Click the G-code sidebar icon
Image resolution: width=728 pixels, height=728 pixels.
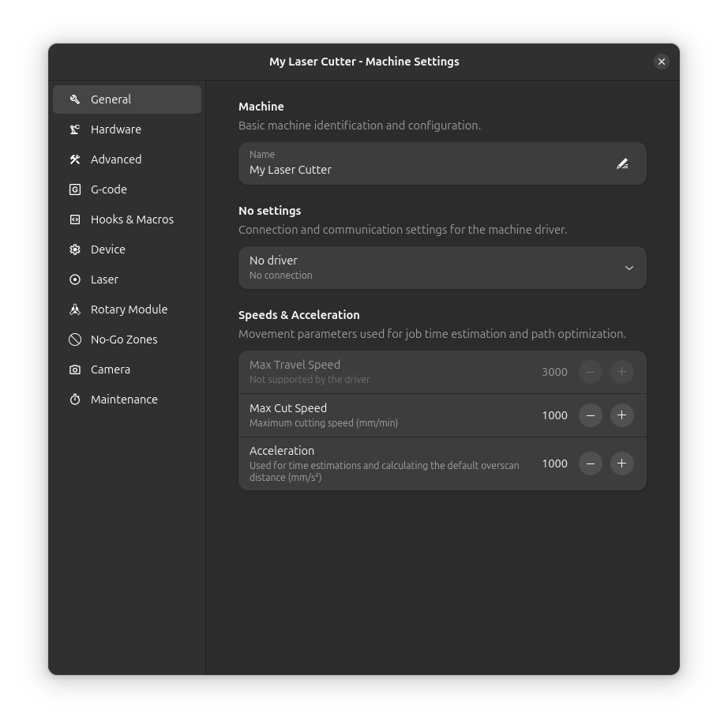(75, 190)
